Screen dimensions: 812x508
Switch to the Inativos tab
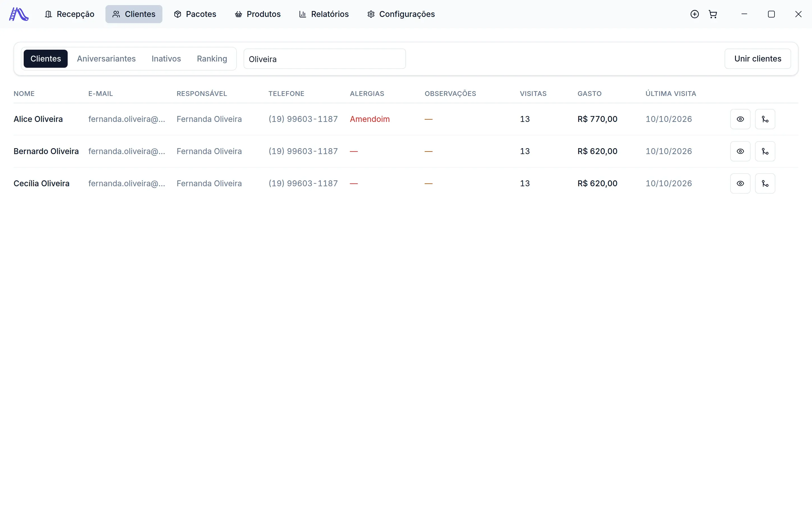click(x=166, y=59)
